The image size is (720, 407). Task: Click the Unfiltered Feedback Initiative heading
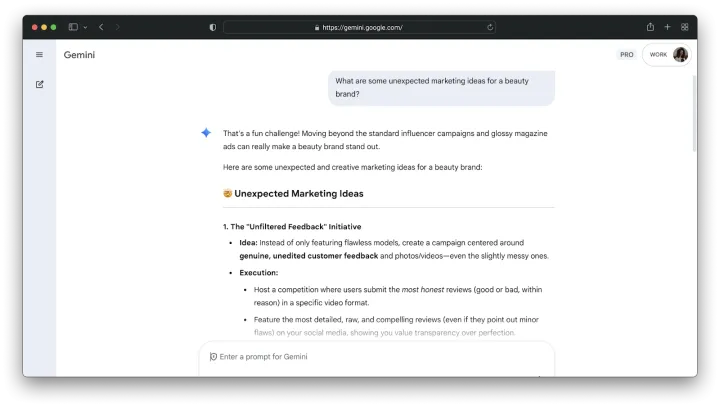tap(292, 227)
